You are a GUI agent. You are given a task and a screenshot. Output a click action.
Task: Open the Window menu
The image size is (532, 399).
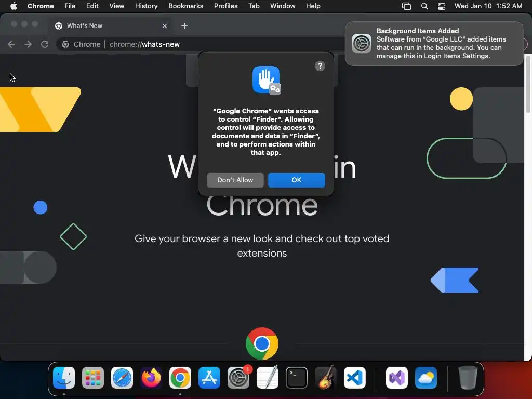283,6
